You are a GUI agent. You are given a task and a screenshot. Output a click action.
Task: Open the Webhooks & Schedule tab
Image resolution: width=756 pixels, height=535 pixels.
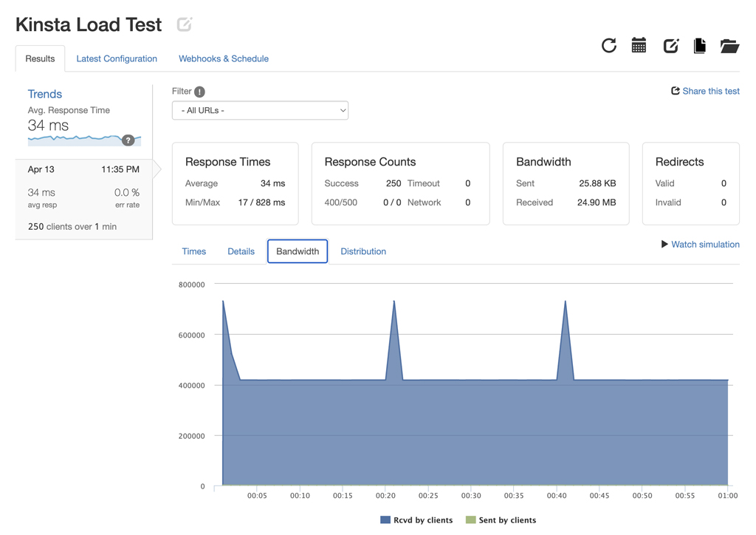point(224,58)
